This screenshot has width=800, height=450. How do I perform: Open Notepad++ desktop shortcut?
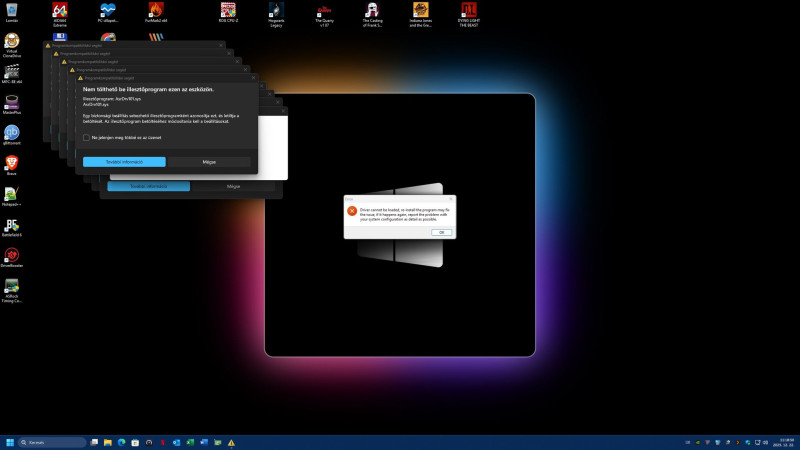tap(12, 196)
